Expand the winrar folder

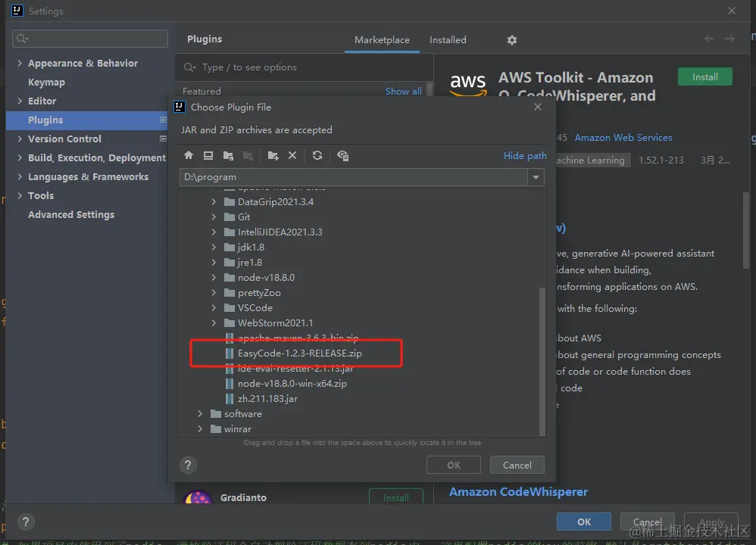coord(200,429)
